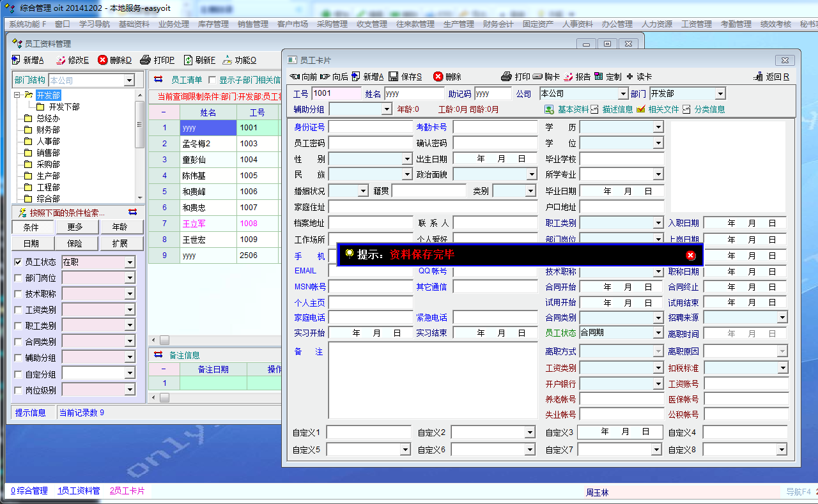
Task: Click the 读卡 read card icon
Action: (630, 77)
